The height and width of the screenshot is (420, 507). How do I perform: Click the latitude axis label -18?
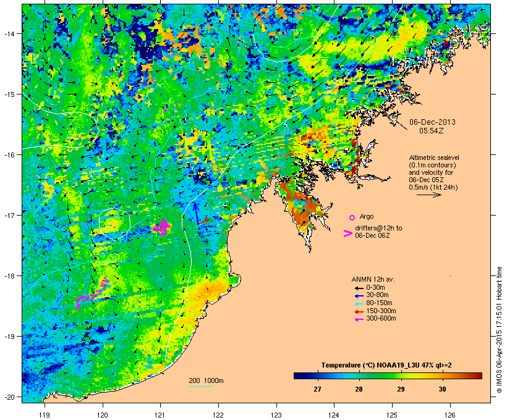(9, 276)
